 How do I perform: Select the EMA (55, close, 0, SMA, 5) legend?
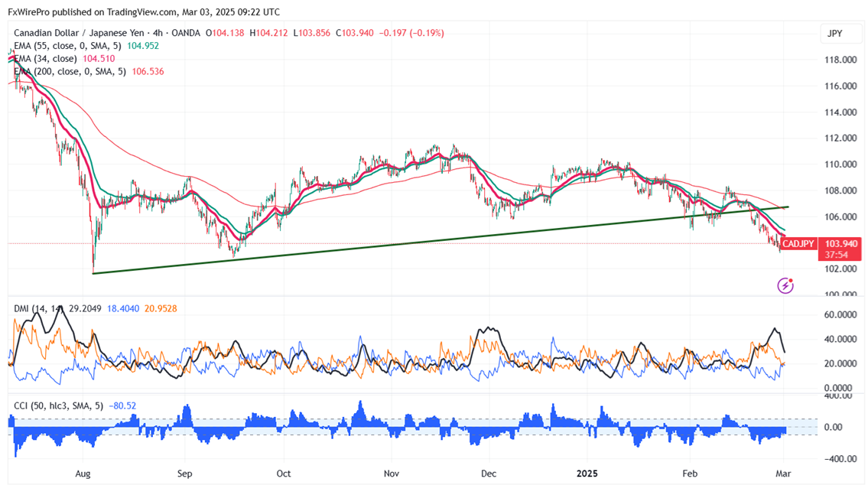(x=67, y=46)
